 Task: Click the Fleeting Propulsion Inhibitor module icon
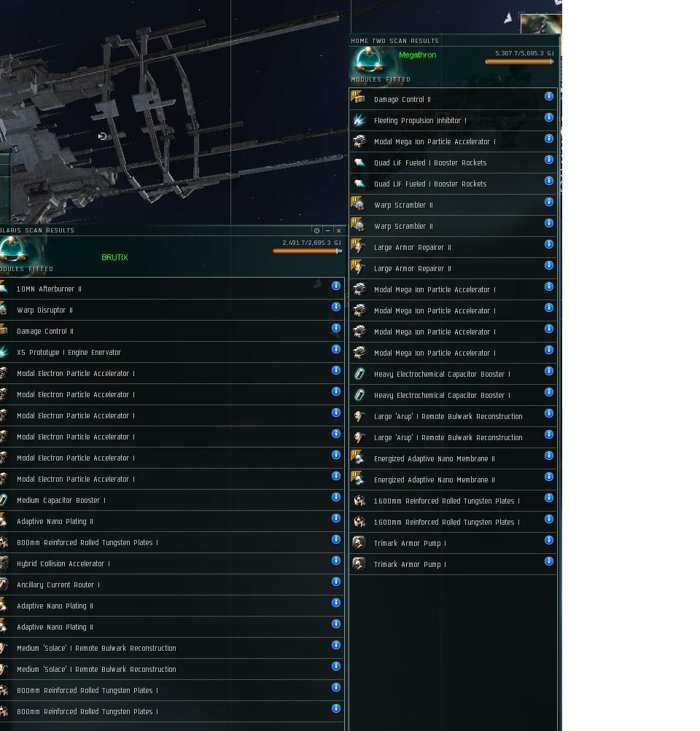click(359, 120)
